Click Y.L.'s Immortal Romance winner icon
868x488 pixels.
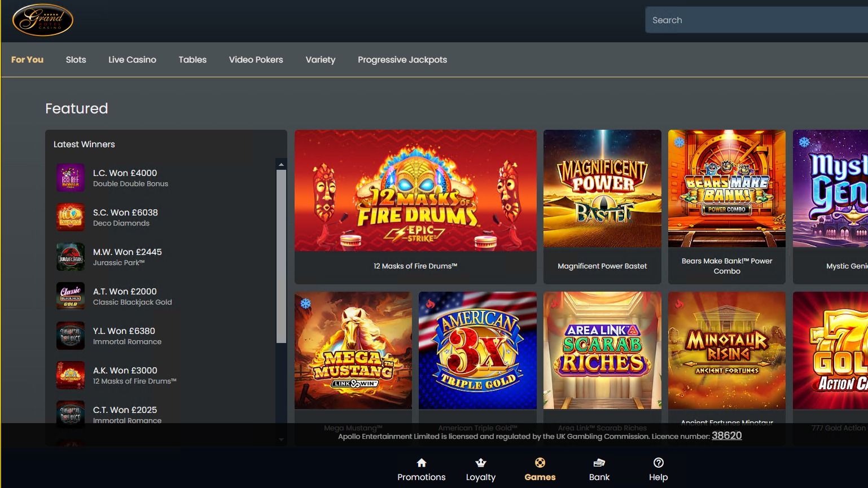click(71, 336)
